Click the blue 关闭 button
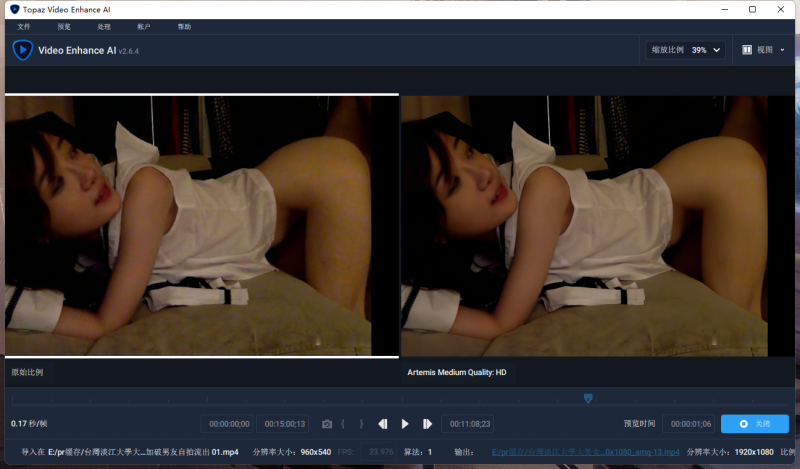The image size is (800, 469). pos(754,424)
